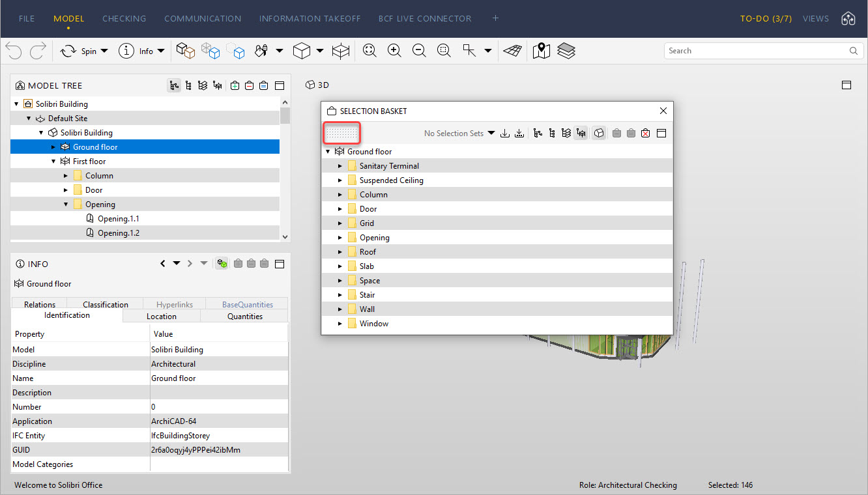The height and width of the screenshot is (495, 868).
Task: Open the TO-DO (3/7) list
Action: tap(766, 19)
